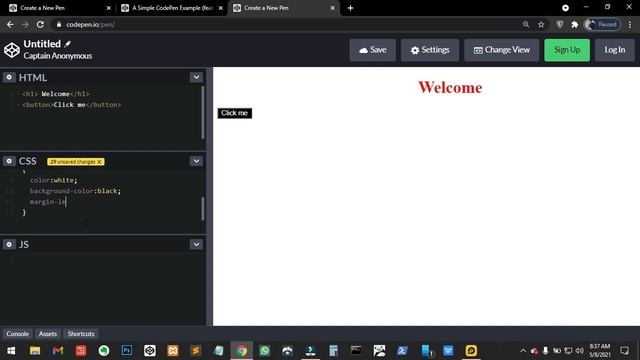Open Chrome from taskbar
Image resolution: width=640 pixels, height=360 pixels.
(242, 351)
